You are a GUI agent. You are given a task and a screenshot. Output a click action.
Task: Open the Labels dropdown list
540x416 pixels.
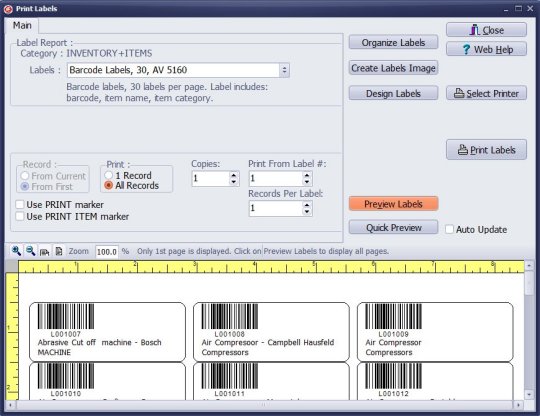pos(284,70)
